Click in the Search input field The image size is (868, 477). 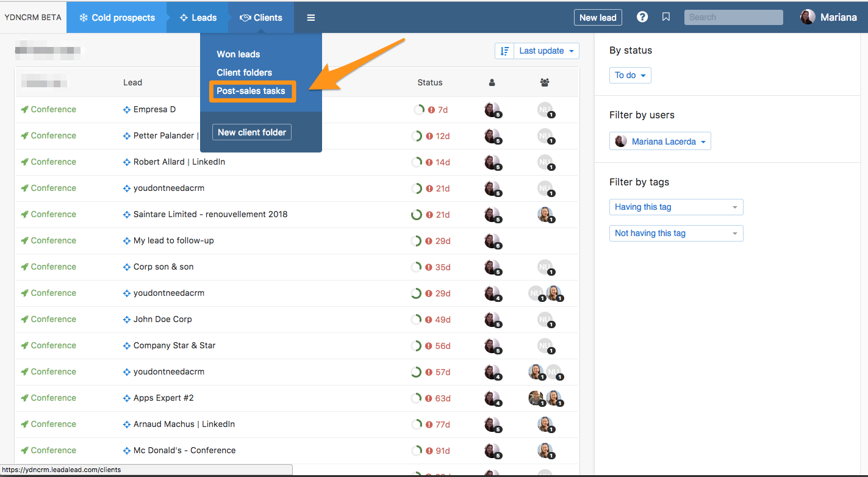(x=733, y=17)
